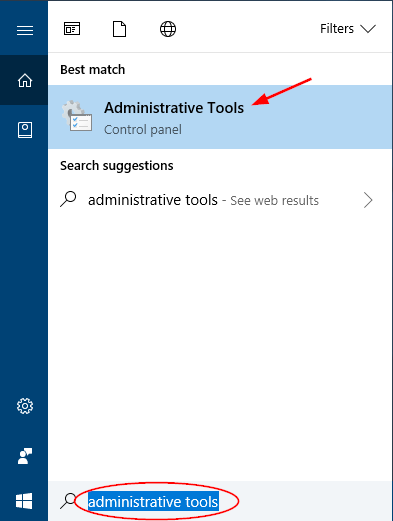Click the Windows Start button
393x521 pixels.
(x=24, y=501)
